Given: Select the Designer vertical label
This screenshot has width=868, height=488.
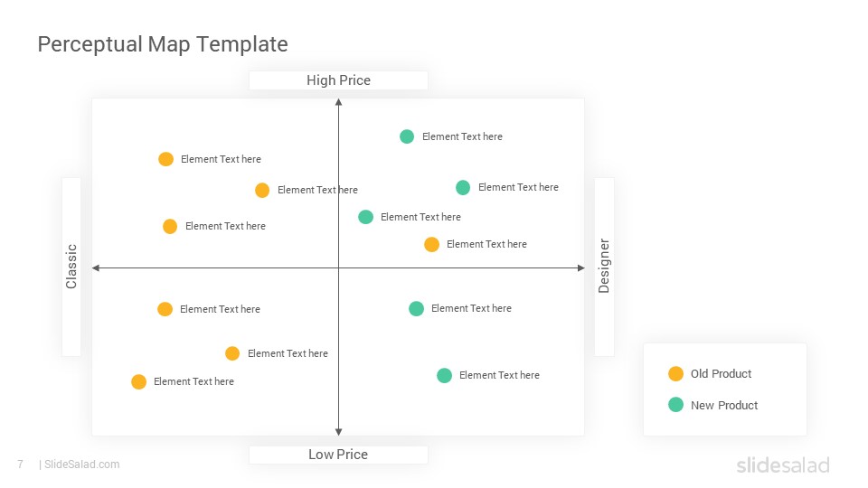Looking at the screenshot, I should 604,267.
